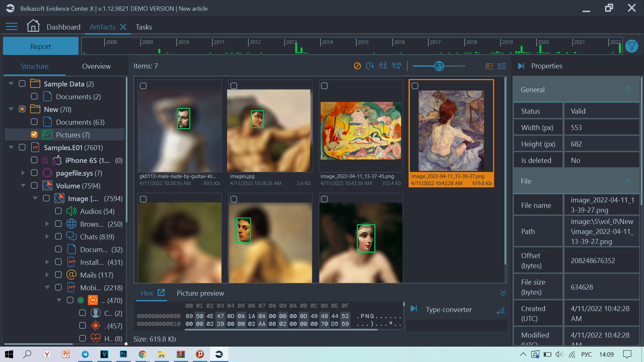
Task: Open Google Chrome from the taskbar
Action: (143, 354)
